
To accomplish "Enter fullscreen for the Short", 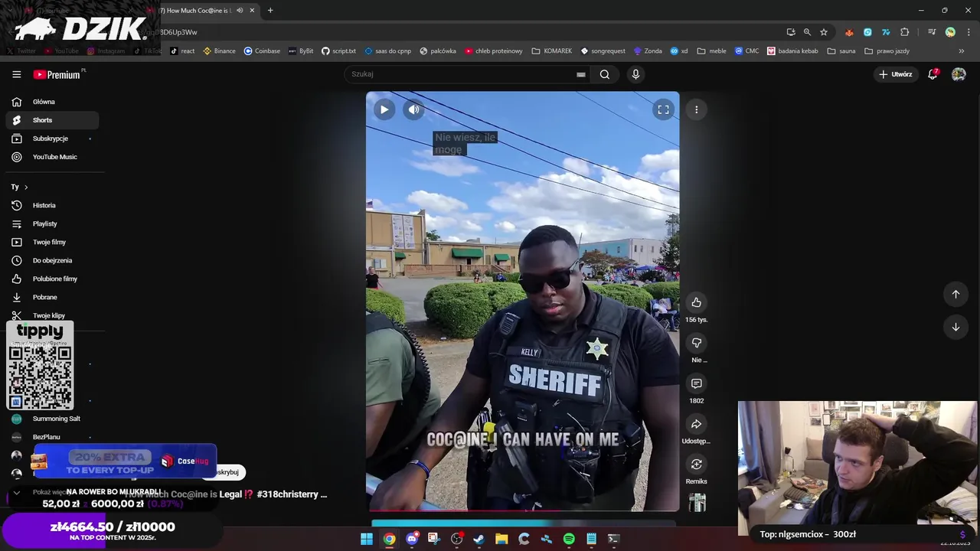I will (x=663, y=109).
